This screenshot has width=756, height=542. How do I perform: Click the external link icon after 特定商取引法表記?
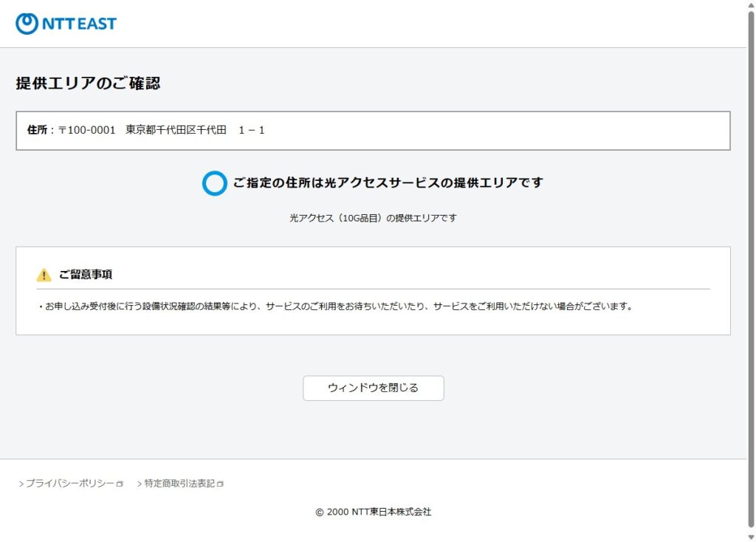coord(220,484)
